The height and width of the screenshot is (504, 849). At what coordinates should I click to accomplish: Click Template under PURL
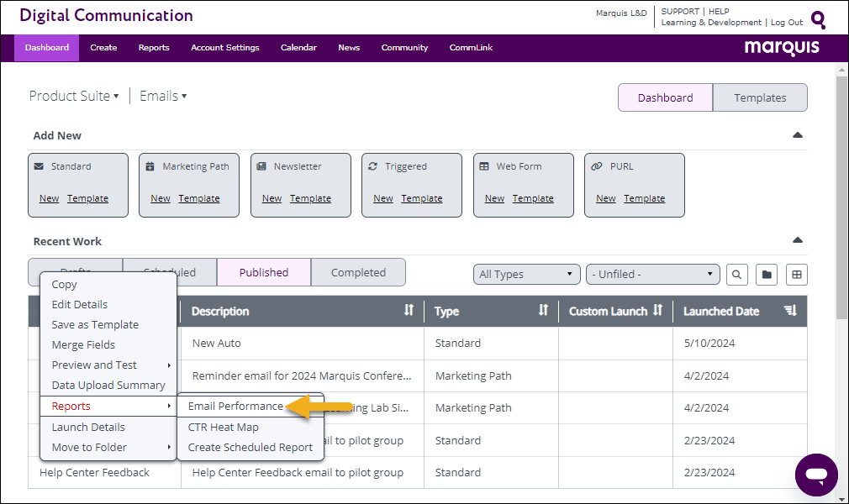click(645, 198)
